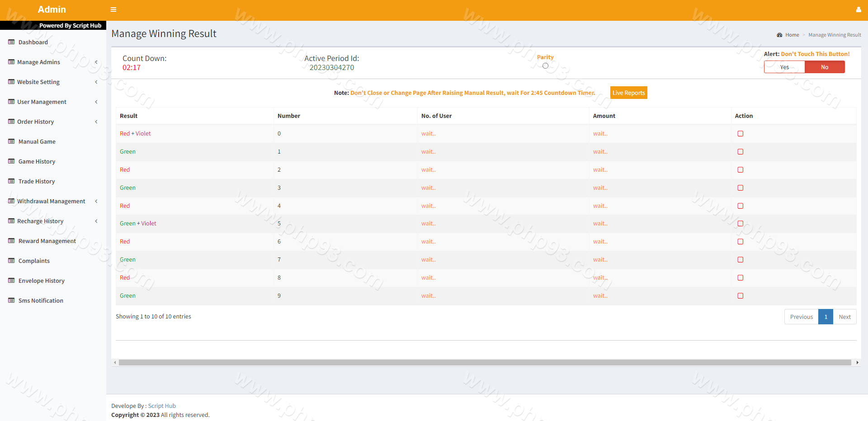The width and height of the screenshot is (868, 421).
Task: Click the Complaints sidebar icon
Action: coord(11,261)
